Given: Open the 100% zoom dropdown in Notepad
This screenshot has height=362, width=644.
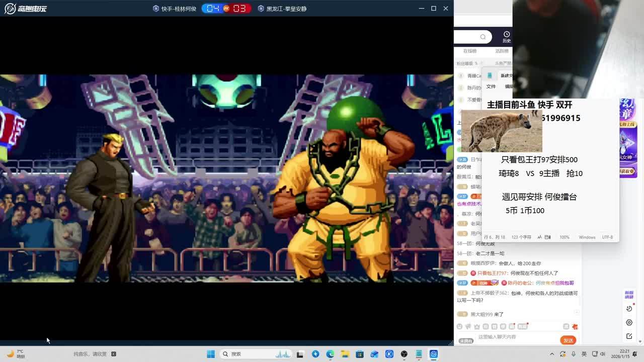Looking at the screenshot, I should pos(565,237).
